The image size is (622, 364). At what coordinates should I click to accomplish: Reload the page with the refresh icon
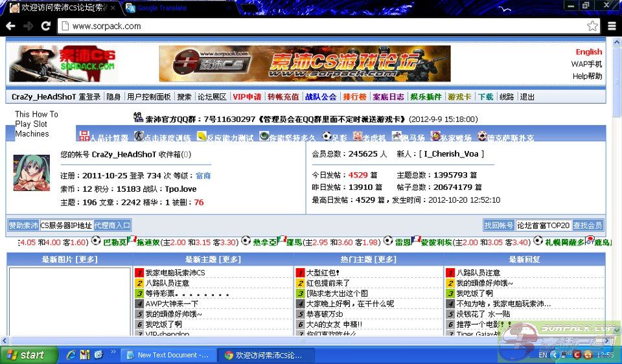[46, 26]
